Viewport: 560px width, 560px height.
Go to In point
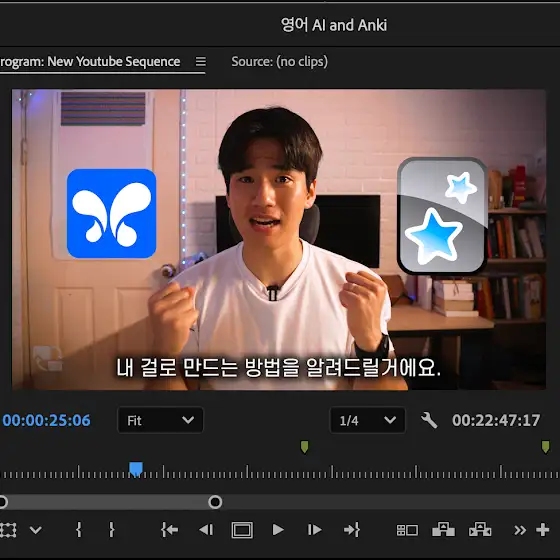tap(170, 530)
